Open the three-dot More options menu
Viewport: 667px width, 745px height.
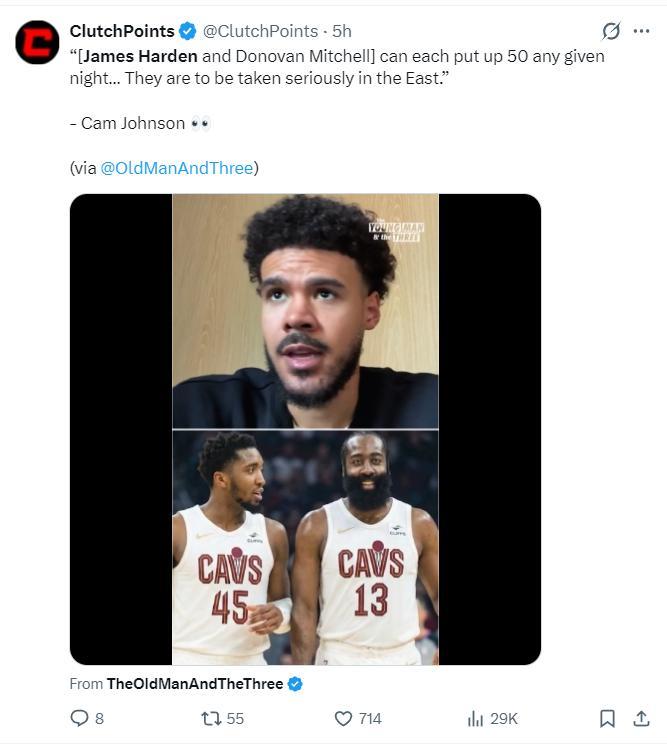tap(641, 31)
